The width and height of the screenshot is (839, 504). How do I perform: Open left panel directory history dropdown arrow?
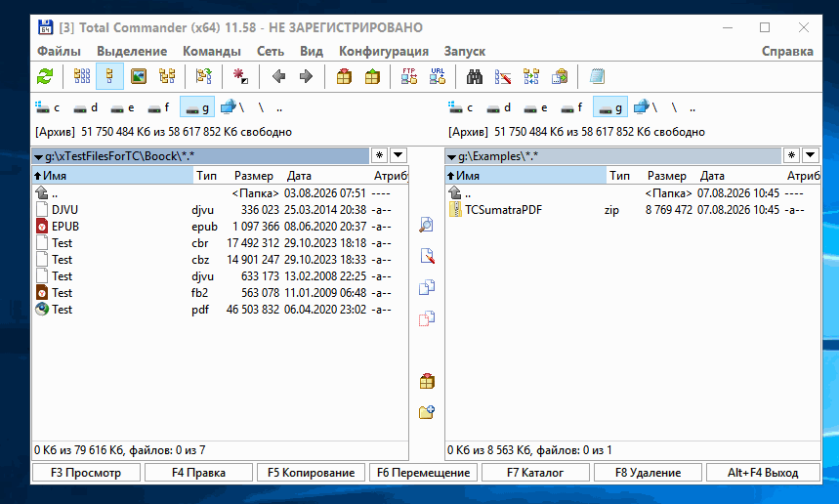click(x=398, y=155)
